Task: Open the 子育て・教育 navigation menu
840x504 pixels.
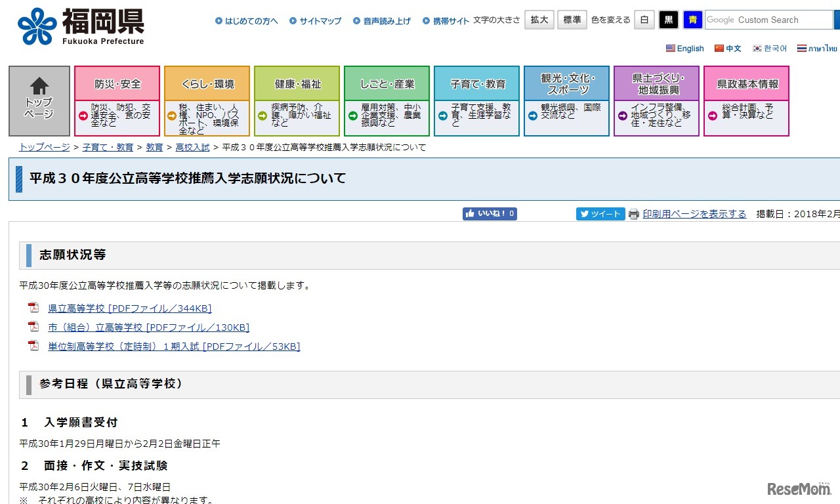Action: (x=476, y=83)
